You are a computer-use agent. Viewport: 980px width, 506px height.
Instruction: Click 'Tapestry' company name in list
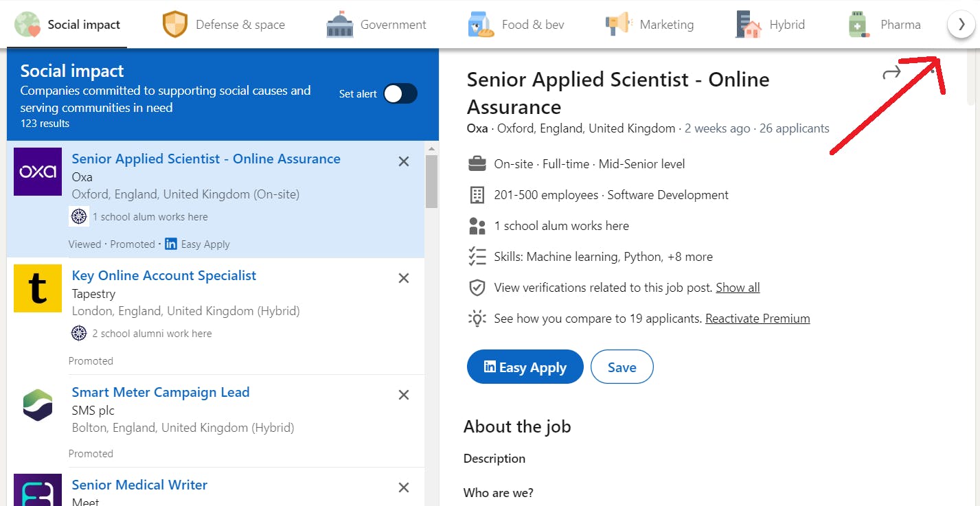[x=93, y=294]
